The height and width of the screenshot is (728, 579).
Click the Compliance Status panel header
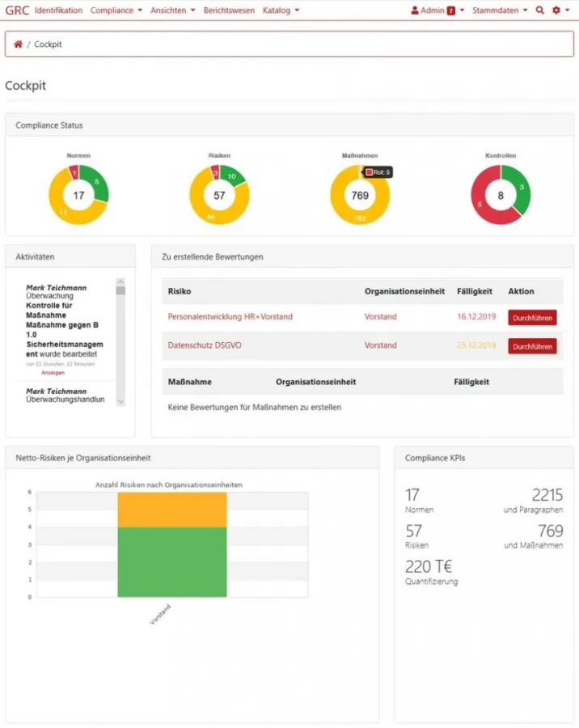click(x=289, y=125)
